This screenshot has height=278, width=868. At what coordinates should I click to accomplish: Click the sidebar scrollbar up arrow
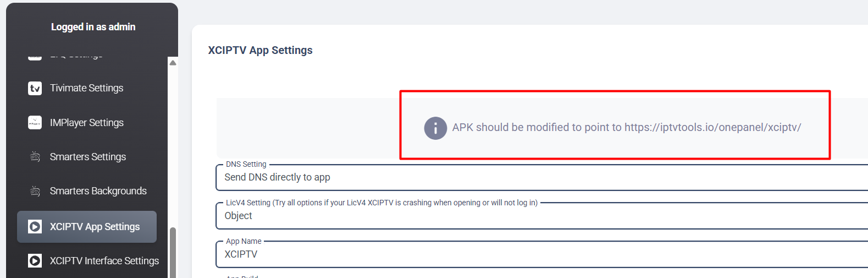point(173,63)
